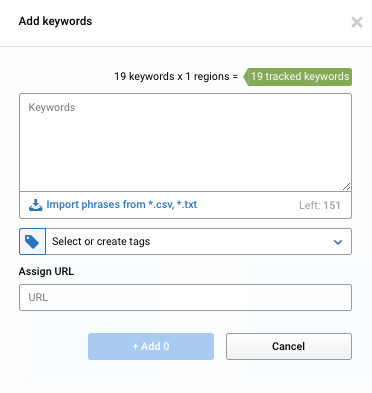Click inside the URL input field
The height and width of the screenshot is (393, 372).
coord(185,297)
